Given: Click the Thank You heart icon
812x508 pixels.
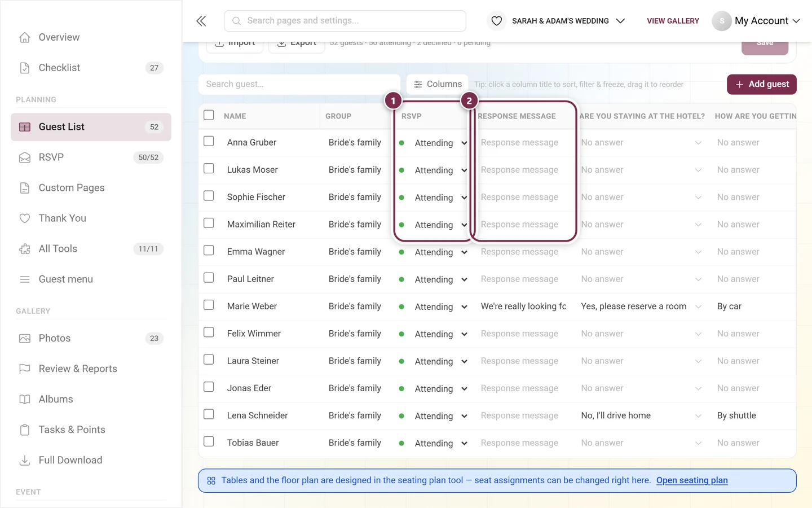Looking at the screenshot, I should tap(25, 218).
